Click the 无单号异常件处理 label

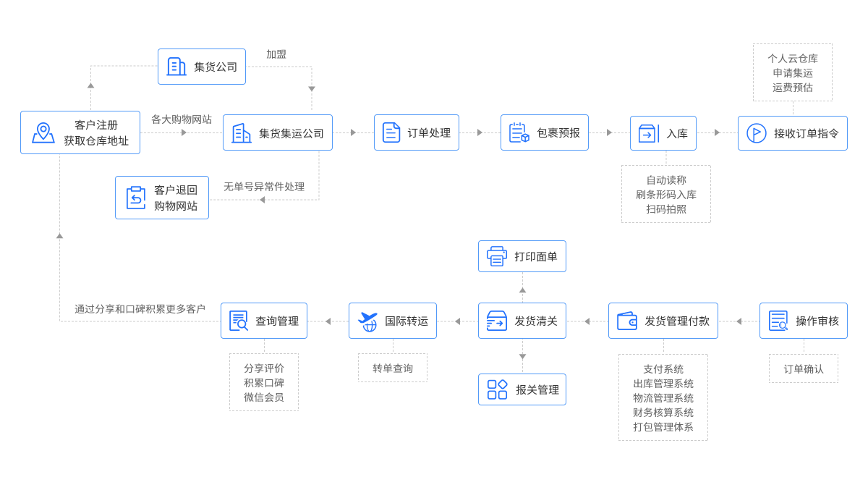click(264, 187)
